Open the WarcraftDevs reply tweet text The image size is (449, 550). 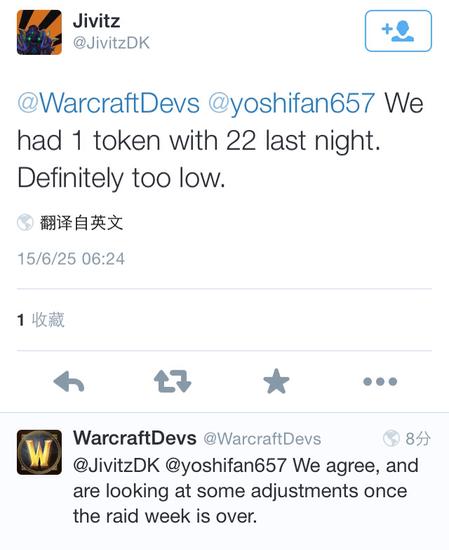coord(246,491)
